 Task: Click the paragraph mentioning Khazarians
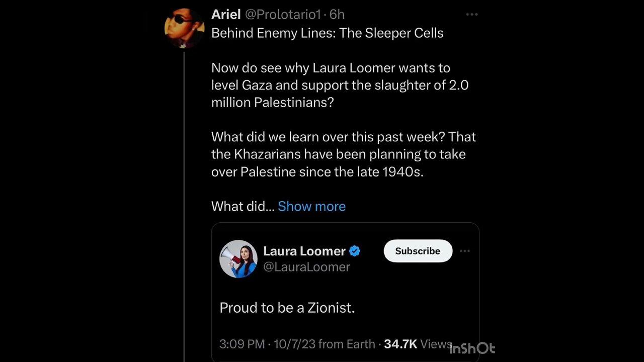(x=343, y=154)
